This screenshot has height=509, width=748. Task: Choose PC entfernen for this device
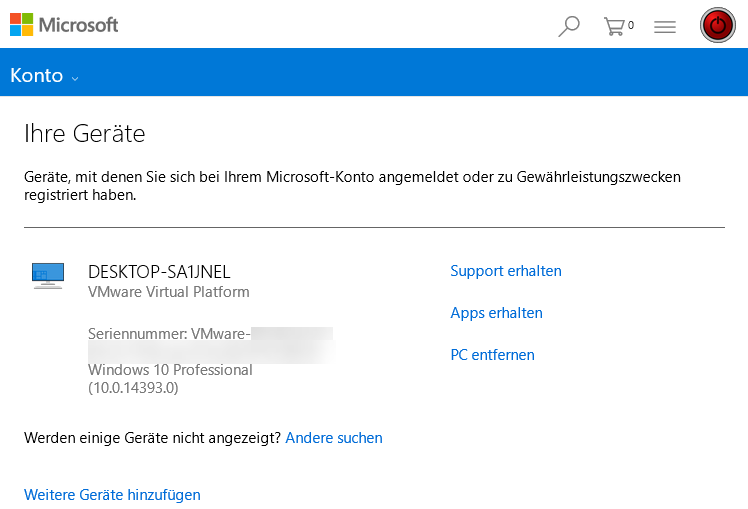pos(492,355)
